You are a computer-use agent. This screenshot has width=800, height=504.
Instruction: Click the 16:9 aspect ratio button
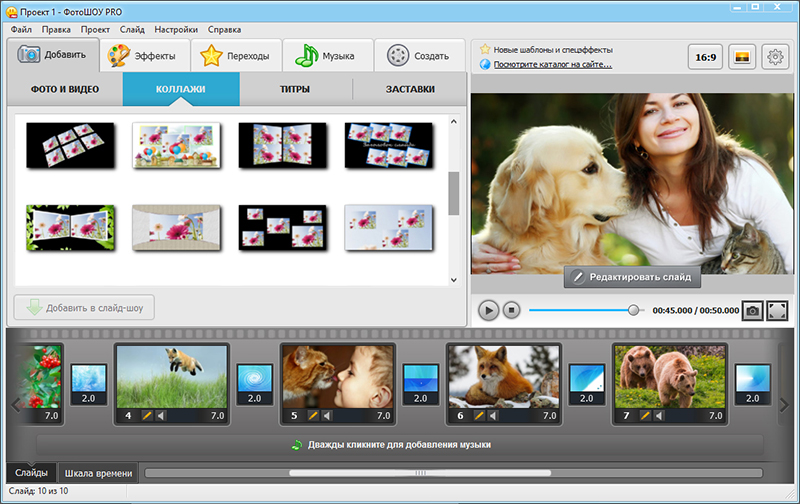click(x=706, y=57)
